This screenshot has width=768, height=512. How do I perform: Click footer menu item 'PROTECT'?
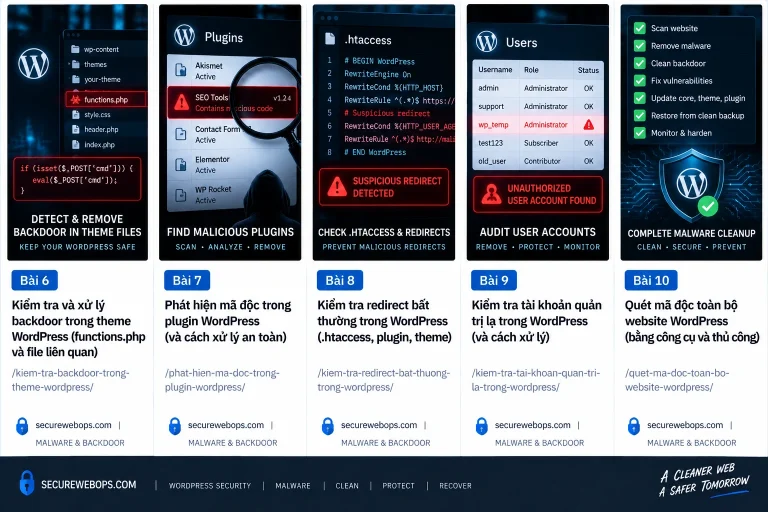point(398,486)
